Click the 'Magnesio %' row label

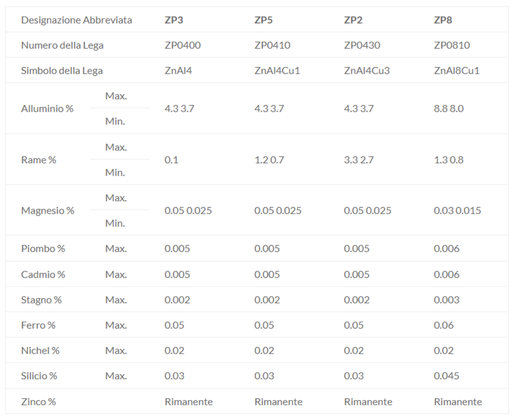click(x=48, y=210)
